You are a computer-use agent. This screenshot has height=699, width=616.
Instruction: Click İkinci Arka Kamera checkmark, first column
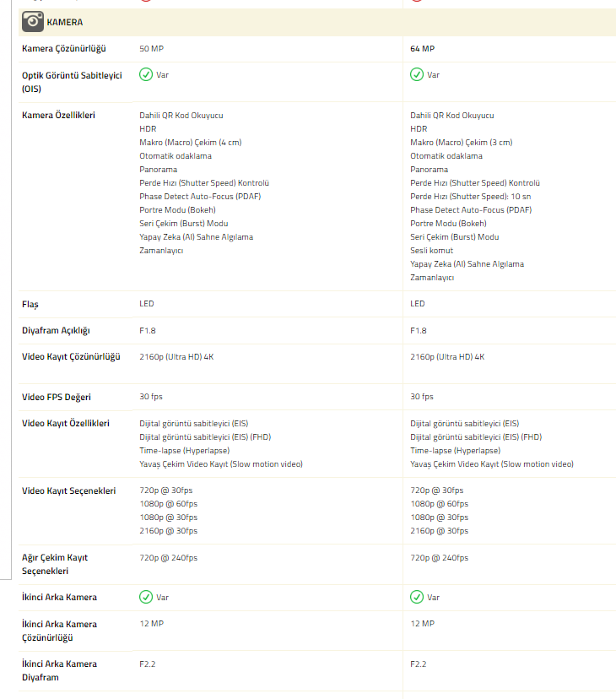pos(146,597)
